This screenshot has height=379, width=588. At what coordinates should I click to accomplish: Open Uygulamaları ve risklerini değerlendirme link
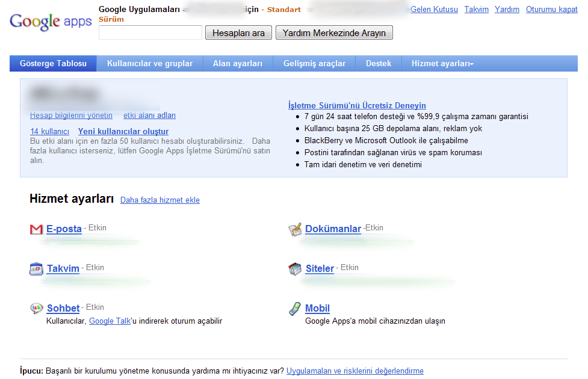point(355,371)
